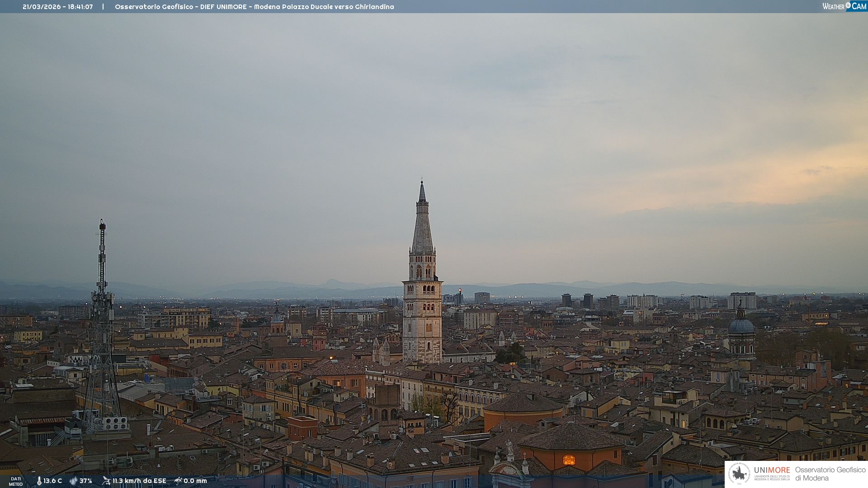Click the CAM blue logo badge
Image resolution: width=868 pixels, height=488 pixels.
pyautogui.click(x=859, y=6)
